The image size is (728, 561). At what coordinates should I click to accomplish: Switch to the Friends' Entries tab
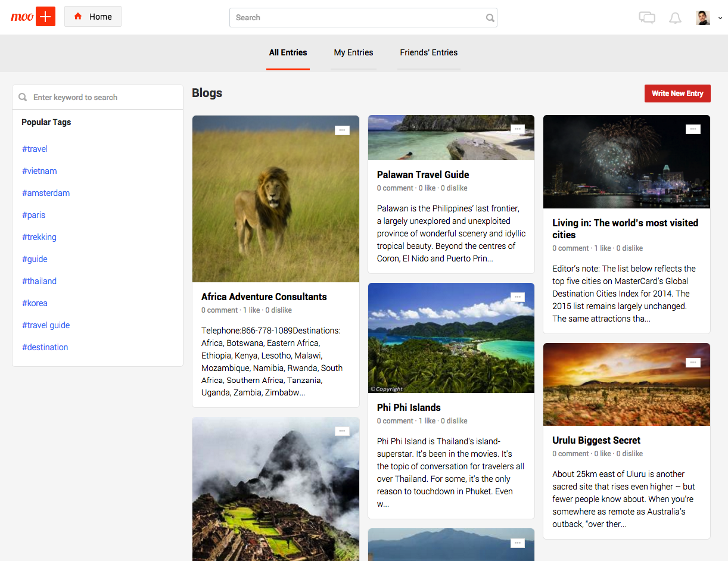[429, 52]
